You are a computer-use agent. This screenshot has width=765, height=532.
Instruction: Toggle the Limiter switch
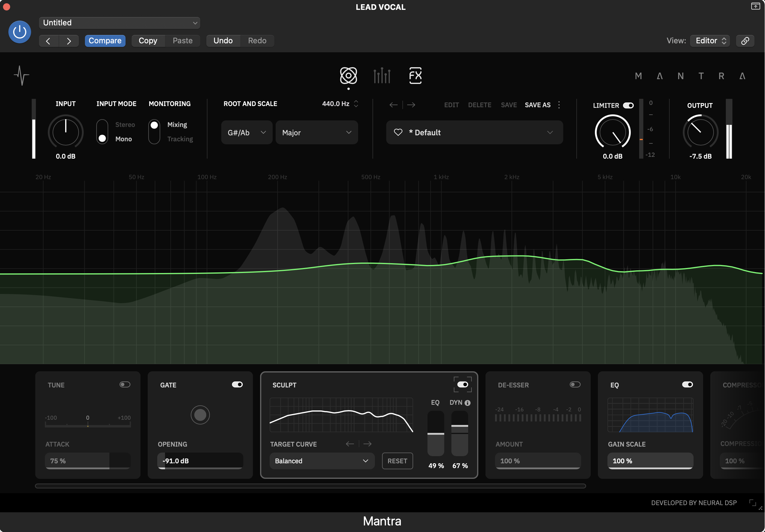628,105
